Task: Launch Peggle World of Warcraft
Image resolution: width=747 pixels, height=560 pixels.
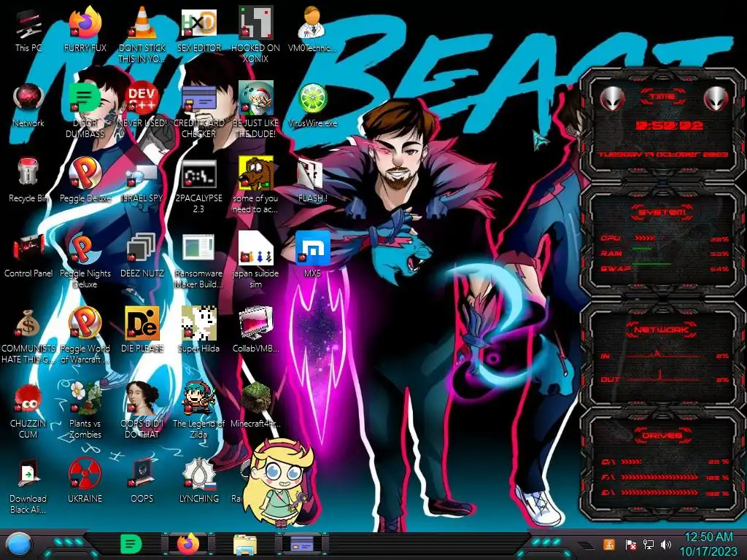Action: point(85,335)
